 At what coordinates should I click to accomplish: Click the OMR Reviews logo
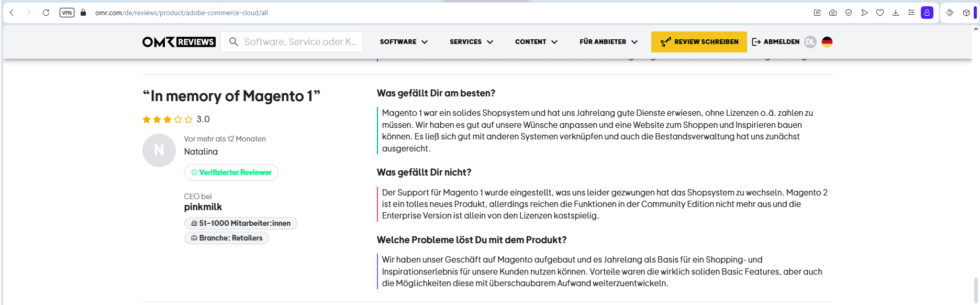click(x=179, y=42)
